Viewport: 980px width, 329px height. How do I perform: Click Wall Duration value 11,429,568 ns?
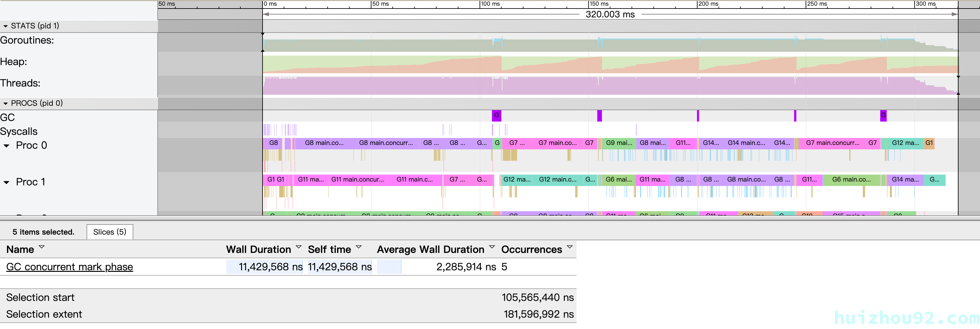tap(270, 267)
